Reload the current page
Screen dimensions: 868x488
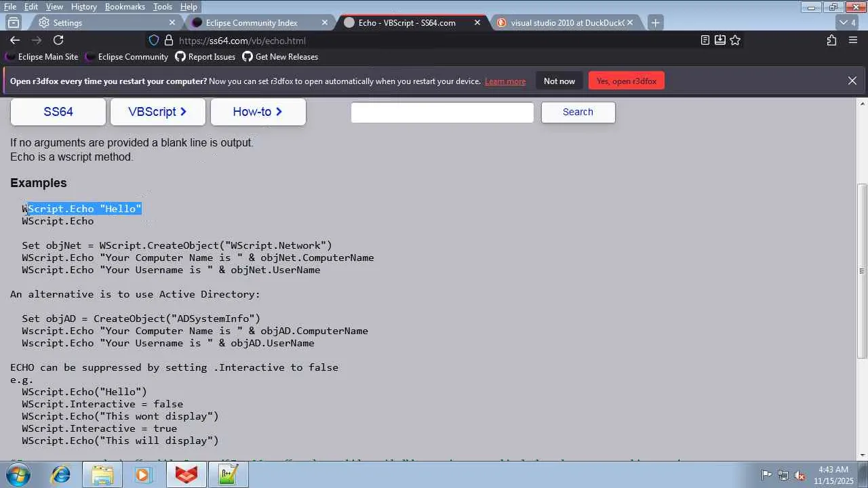[58, 40]
